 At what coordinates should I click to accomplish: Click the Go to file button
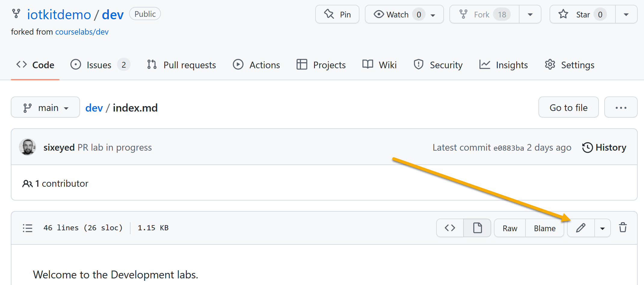pyautogui.click(x=569, y=107)
